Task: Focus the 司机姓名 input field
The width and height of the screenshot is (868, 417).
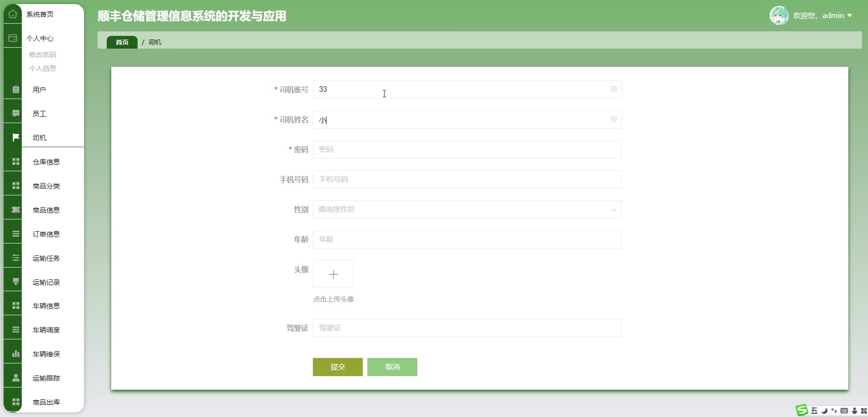Action: coord(467,119)
